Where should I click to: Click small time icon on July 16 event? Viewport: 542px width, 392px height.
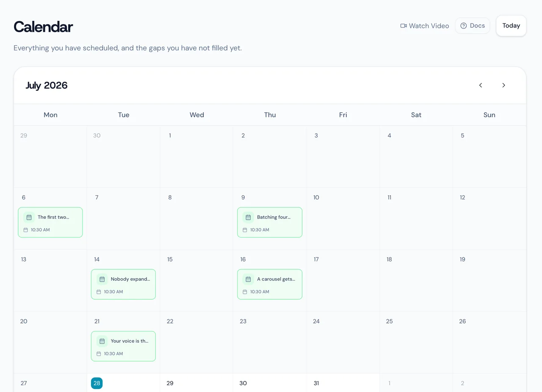click(x=245, y=292)
